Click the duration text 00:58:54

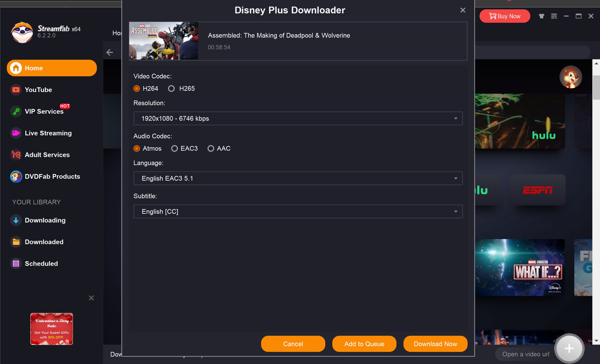pyautogui.click(x=219, y=47)
